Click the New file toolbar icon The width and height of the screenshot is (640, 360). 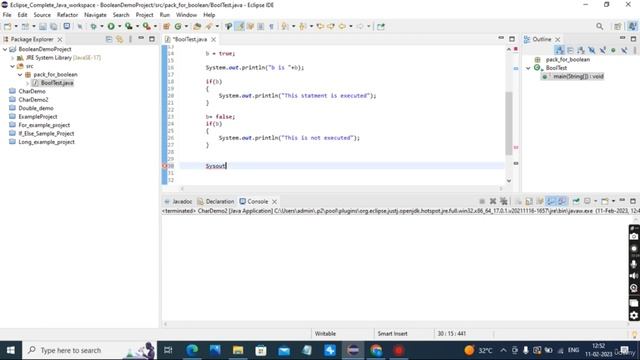(8, 27)
